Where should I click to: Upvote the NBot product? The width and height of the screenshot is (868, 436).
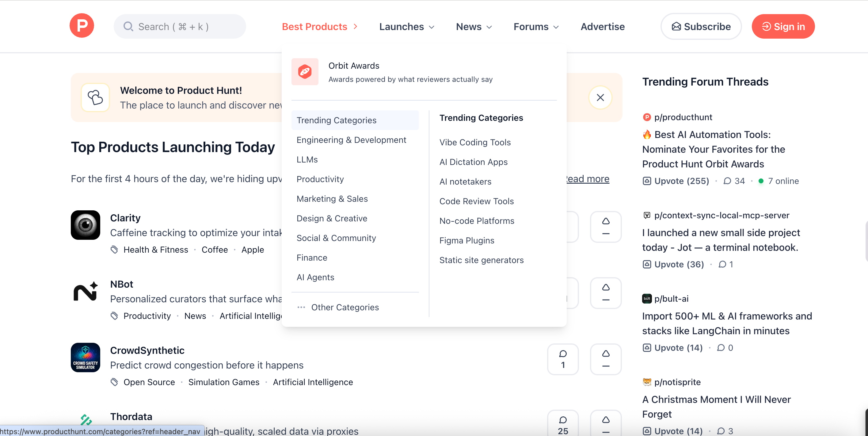coord(606,293)
